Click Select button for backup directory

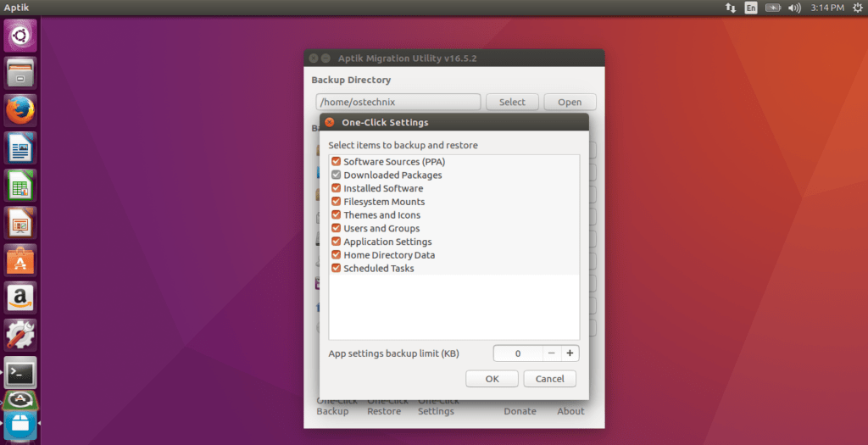pyautogui.click(x=512, y=102)
